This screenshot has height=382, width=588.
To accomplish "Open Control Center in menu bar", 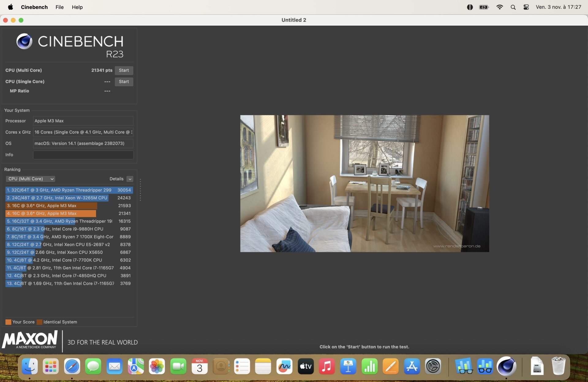I will [x=526, y=7].
